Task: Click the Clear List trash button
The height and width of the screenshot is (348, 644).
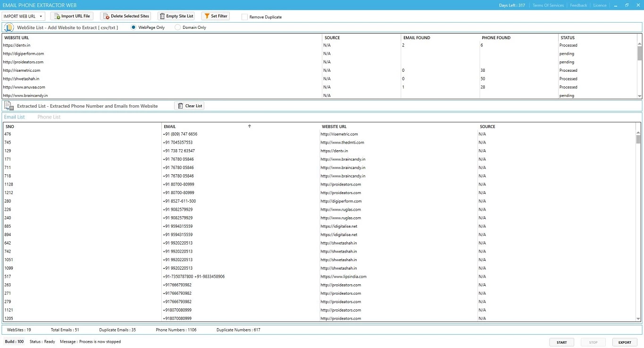Action: click(x=189, y=106)
